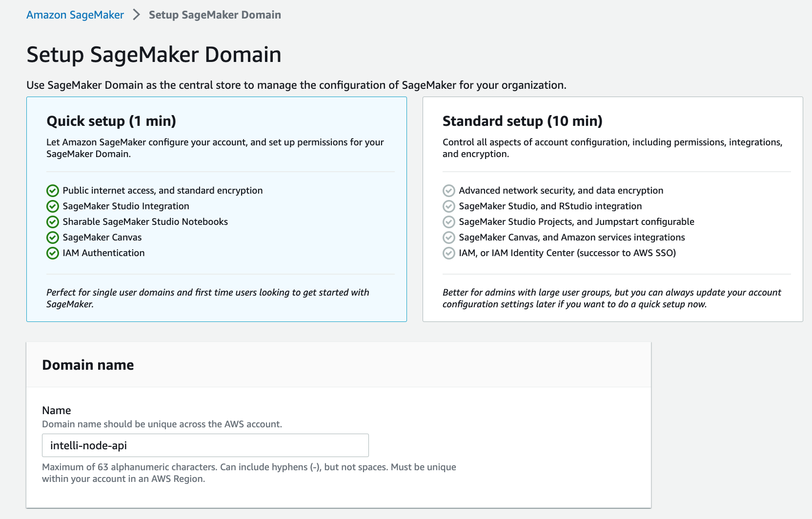Click the Setup SageMaker Domain breadcrumb text
Image resolution: width=812 pixels, height=519 pixels.
(215, 15)
